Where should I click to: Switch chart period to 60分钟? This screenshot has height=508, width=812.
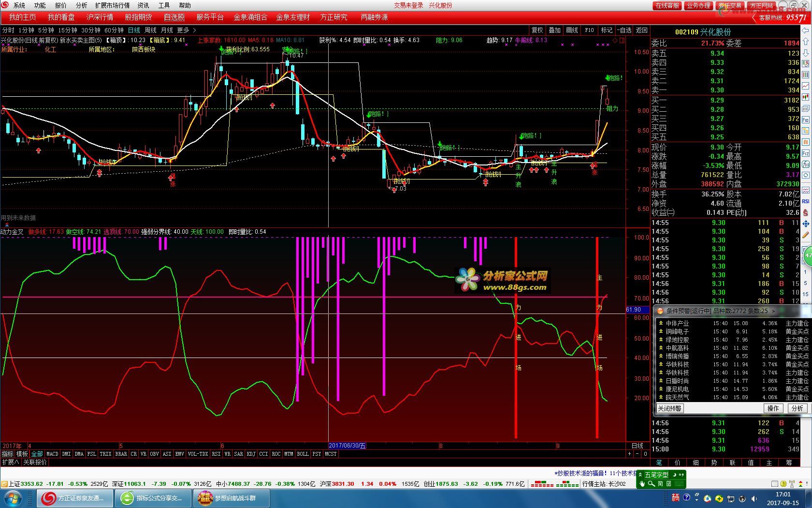114,30
